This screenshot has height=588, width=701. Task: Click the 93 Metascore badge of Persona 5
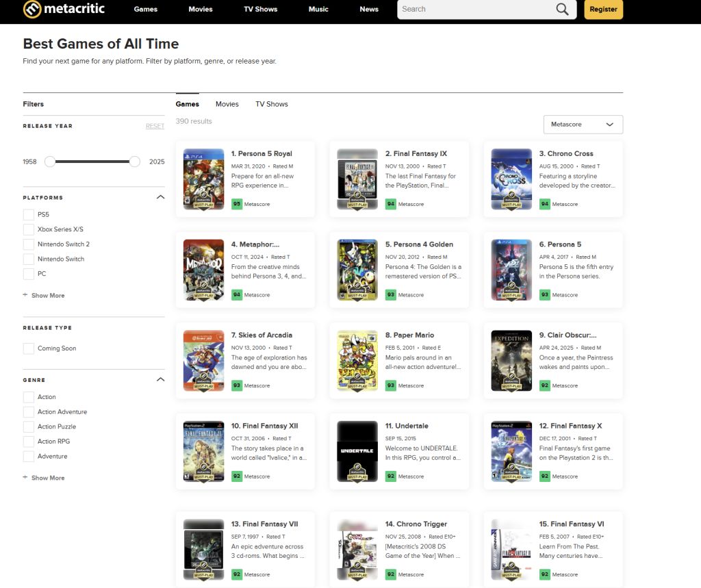tap(544, 294)
